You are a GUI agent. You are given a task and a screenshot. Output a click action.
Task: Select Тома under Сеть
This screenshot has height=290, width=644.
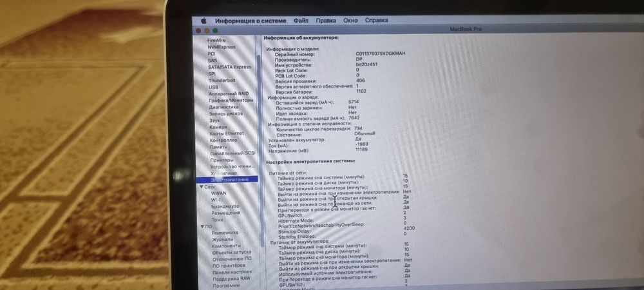[217, 219]
